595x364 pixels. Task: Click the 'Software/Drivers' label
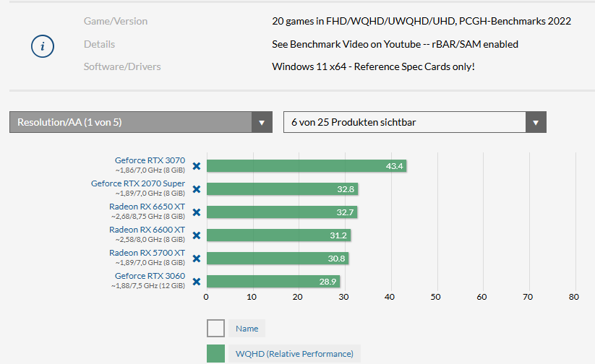click(122, 66)
